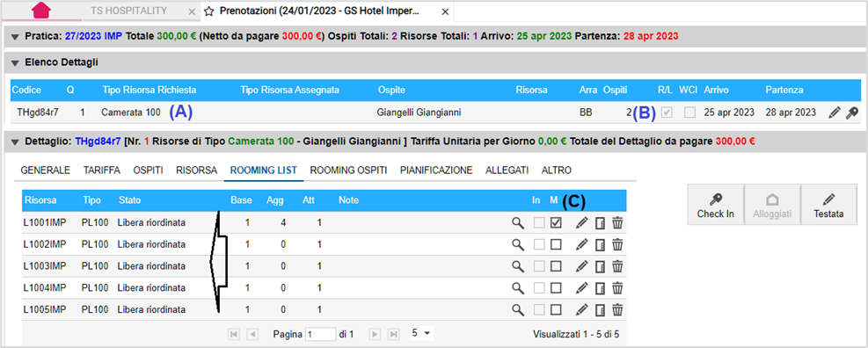Screen dimensions: 868x348
Task: Open door icon for L1004IMP row
Action: (x=600, y=287)
